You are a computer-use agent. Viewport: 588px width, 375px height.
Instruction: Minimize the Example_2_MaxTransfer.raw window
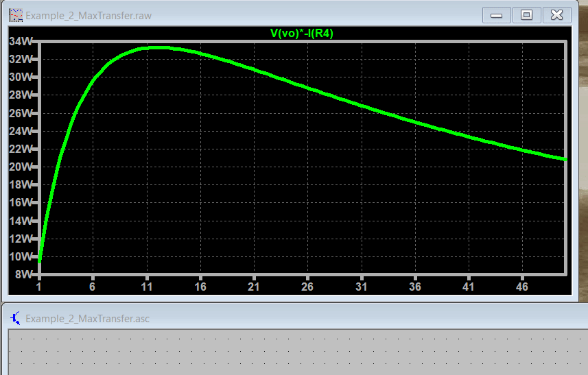pyautogui.click(x=497, y=14)
